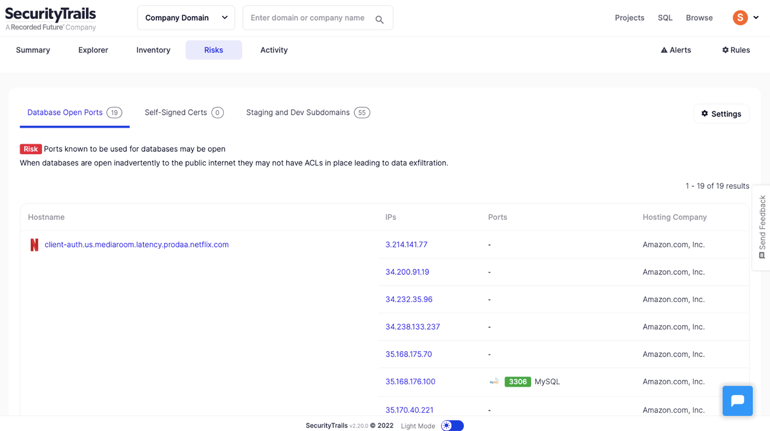The width and height of the screenshot is (770, 431).
Task: Focus the domain or company search field
Action: point(309,18)
